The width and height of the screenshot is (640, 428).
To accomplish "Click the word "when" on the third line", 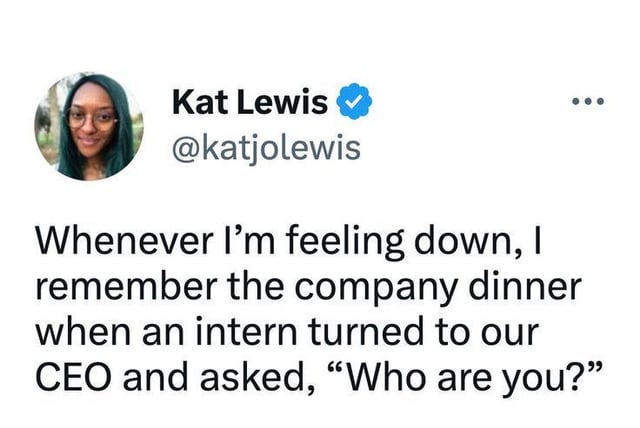I will pyautogui.click(x=79, y=335).
